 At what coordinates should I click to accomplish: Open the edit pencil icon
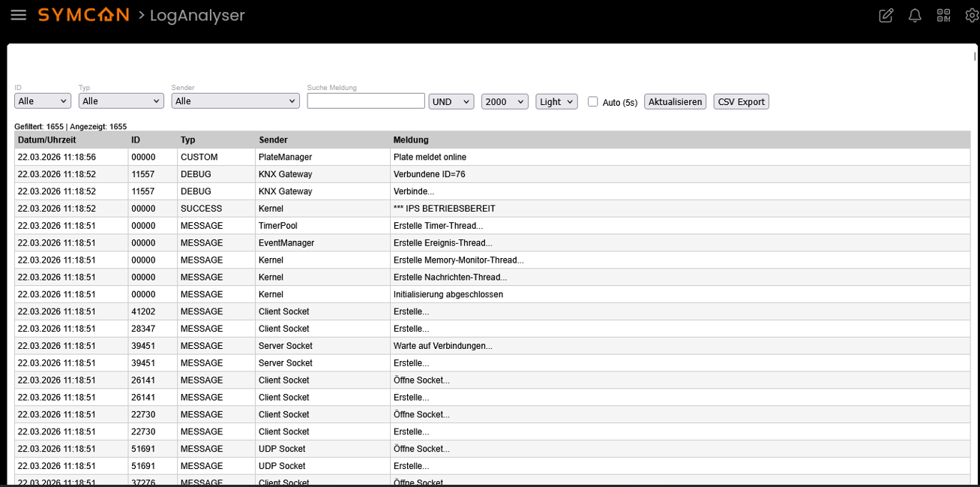[x=886, y=16]
